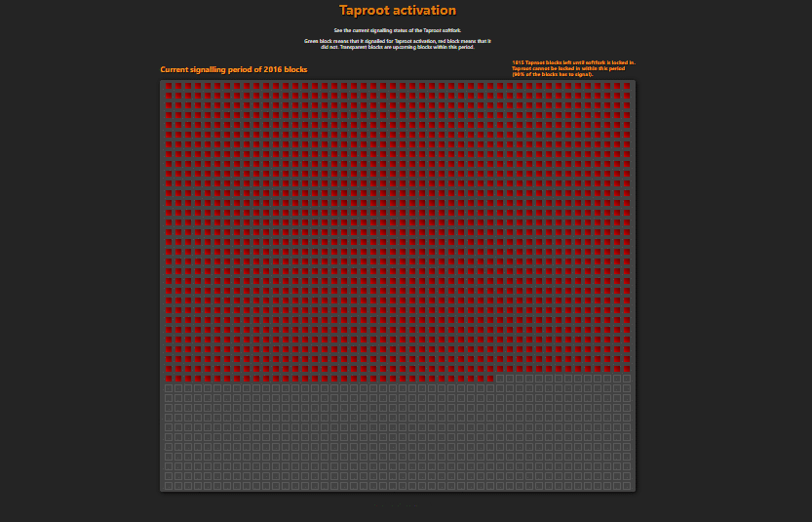Image resolution: width=812 pixels, height=522 pixels.
Task: Select the "See the current signalling status" sentence
Action: click(x=398, y=30)
